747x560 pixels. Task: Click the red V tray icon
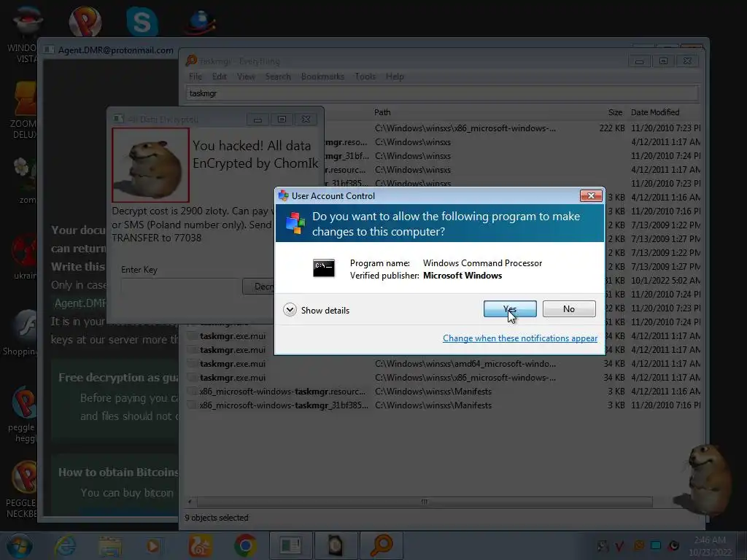[x=620, y=546]
